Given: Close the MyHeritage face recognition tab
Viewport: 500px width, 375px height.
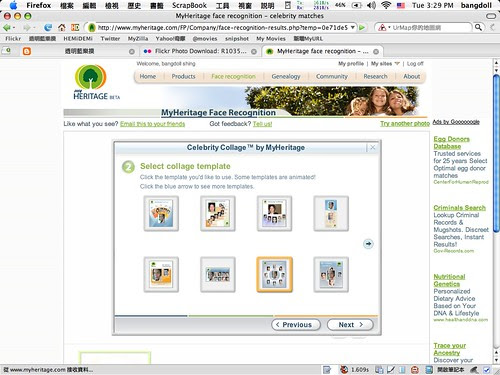Looking at the screenshot, I should pos(376,52).
